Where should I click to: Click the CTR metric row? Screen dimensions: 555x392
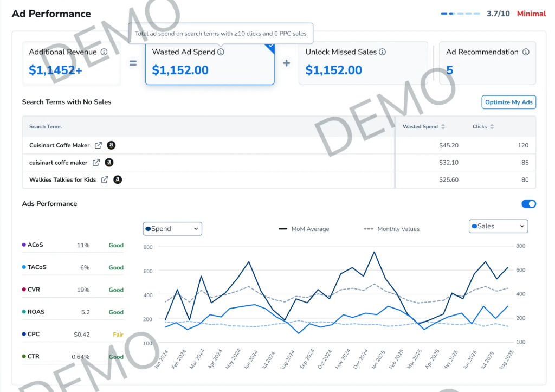[73, 357]
